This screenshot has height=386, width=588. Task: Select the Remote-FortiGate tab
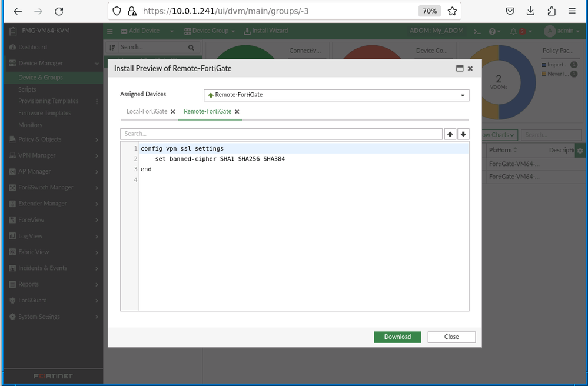(207, 111)
